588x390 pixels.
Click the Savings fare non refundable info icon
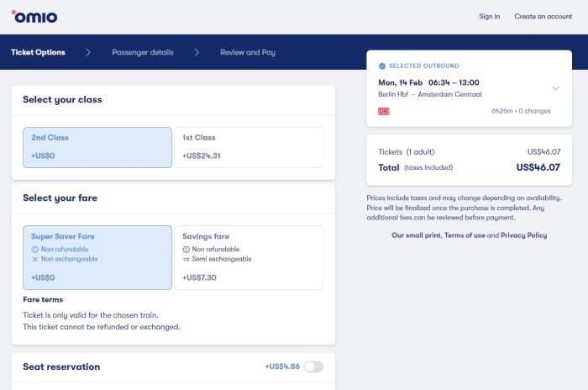186,250
